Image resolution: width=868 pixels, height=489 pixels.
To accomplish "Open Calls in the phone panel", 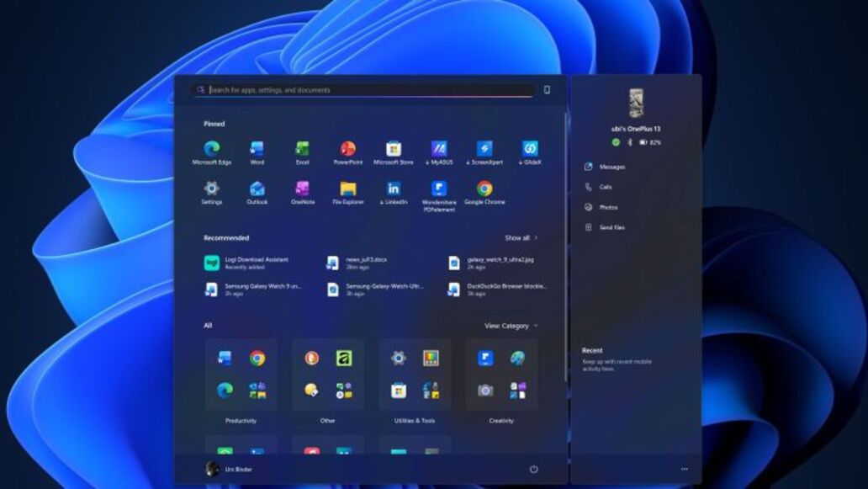I will click(x=598, y=187).
